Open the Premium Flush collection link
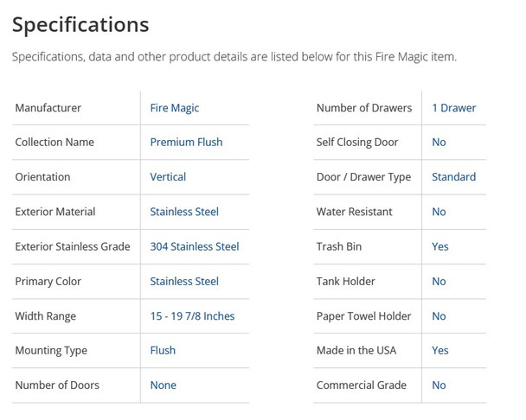The height and width of the screenshot is (420, 526). coord(186,143)
